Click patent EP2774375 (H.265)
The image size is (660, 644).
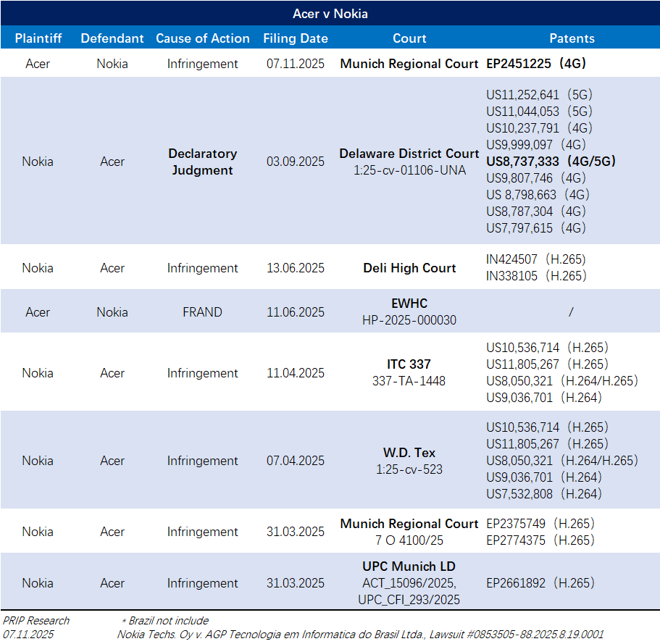tap(540, 540)
